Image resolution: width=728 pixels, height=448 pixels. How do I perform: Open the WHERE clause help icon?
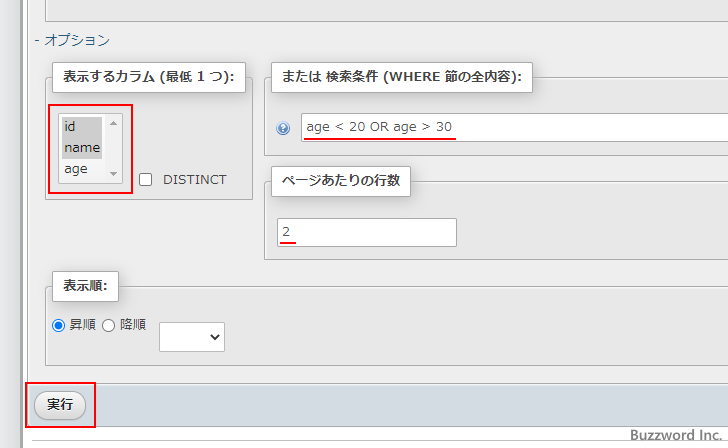283,128
